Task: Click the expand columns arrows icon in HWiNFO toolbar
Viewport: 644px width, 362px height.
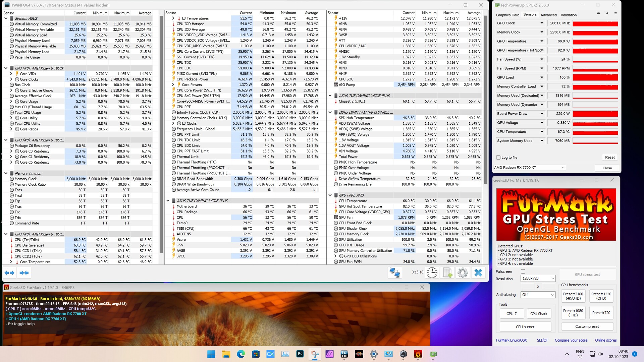Action: (x=10, y=273)
